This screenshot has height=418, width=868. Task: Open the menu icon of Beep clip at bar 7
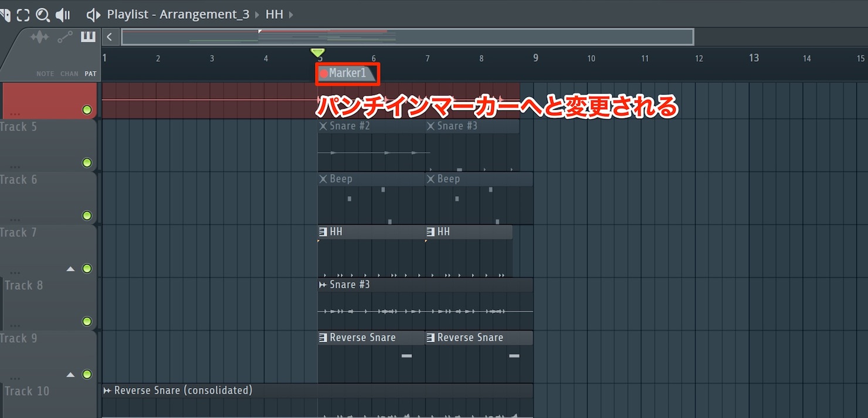pos(430,179)
